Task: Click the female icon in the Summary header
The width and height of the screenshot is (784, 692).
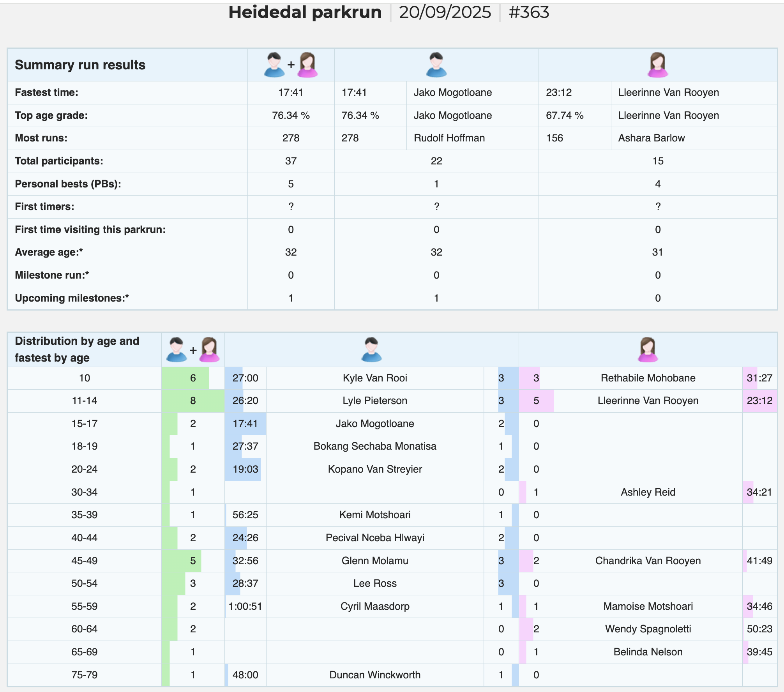Action: click(658, 65)
